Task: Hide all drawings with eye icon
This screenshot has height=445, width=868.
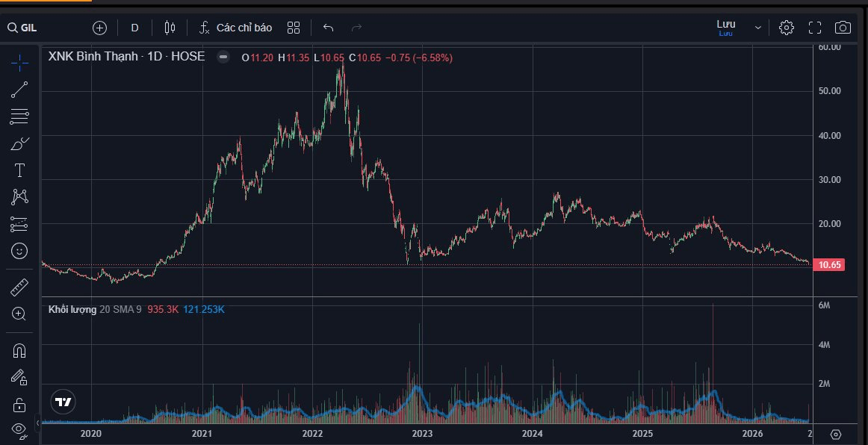Action: pos(19,429)
